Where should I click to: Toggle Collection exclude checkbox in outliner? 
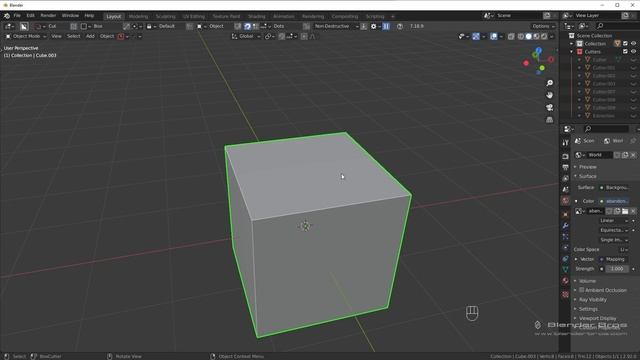[625, 44]
